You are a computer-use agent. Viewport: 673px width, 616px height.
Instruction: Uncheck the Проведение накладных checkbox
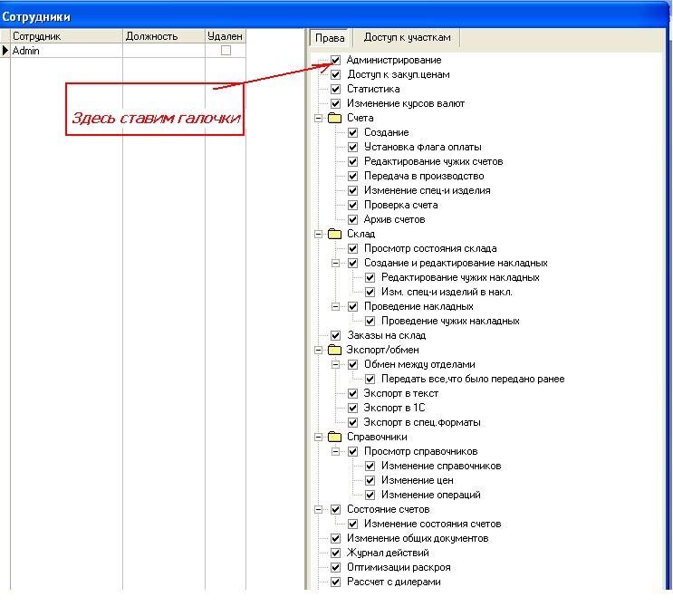pyautogui.click(x=353, y=306)
